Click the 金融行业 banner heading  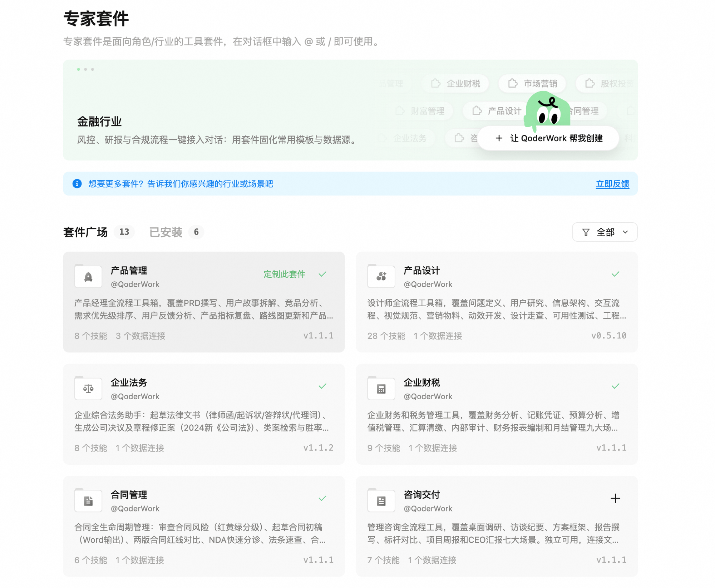[x=99, y=122]
